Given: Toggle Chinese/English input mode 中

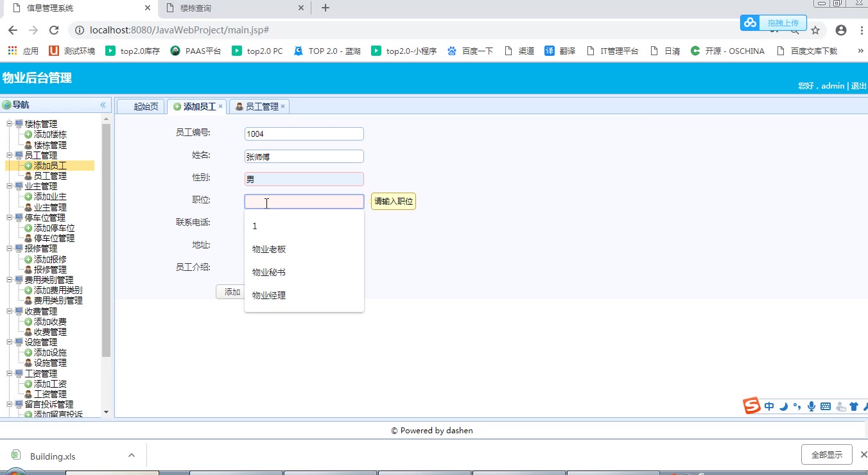Looking at the screenshot, I should click(769, 406).
